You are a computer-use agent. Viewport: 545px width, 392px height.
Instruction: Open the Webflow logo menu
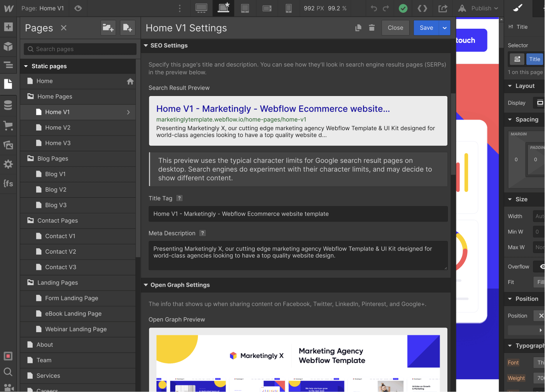tap(9, 8)
